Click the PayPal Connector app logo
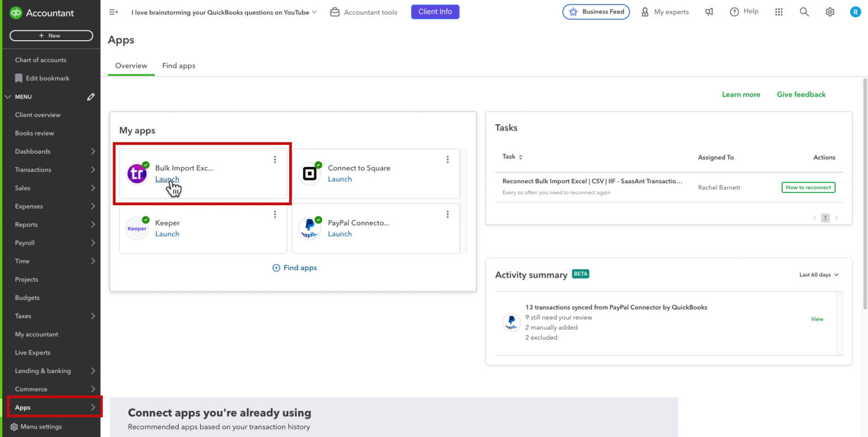Viewport: 868px width, 437px height. [x=310, y=228]
